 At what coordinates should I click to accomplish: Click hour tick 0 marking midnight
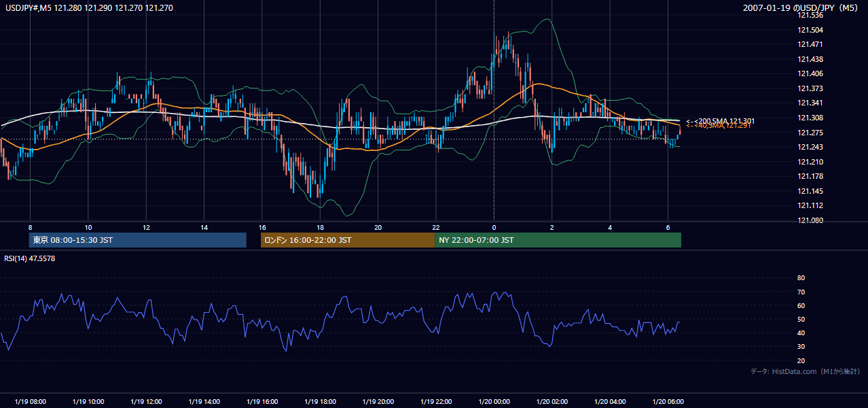[x=494, y=227]
